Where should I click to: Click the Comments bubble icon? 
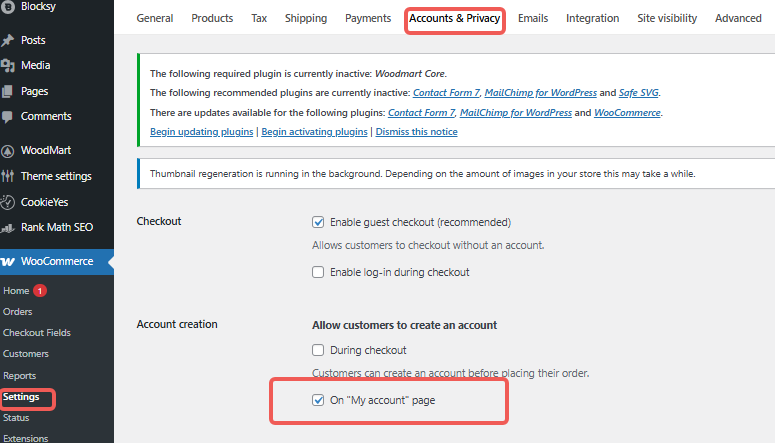click(8, 117)
